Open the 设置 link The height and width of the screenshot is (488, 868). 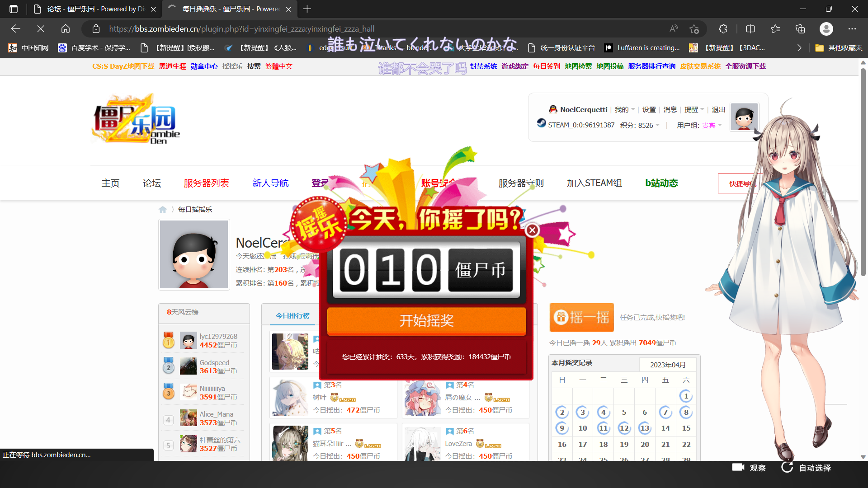pos(649,109)
